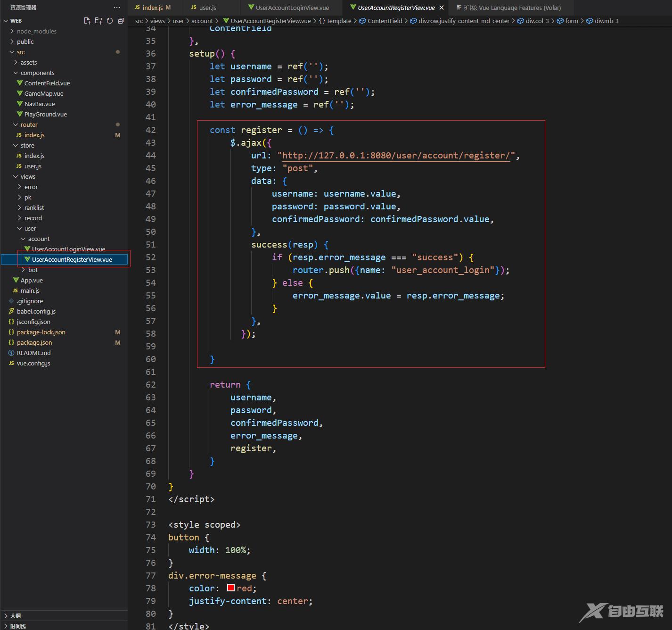The height and width of the screenshot is (630, 672).
Task: Collapse the components folder
Action: pyautogui.click(x=37, y=73)
